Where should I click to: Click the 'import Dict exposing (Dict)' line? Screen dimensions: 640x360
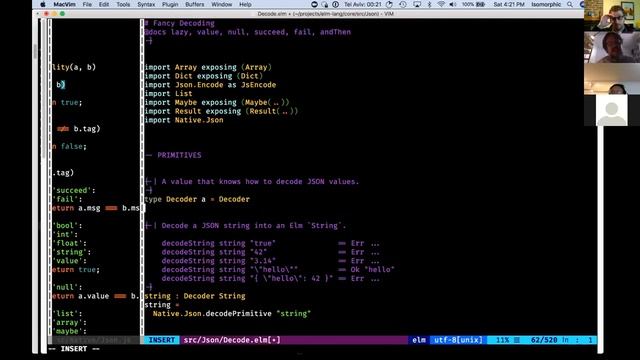tap(203, 76)
